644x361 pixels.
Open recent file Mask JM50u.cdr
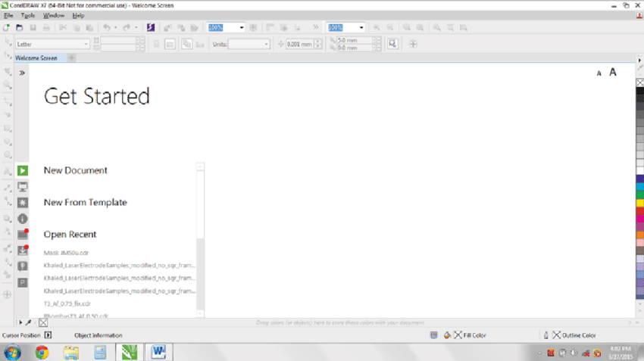click(66, 253)
